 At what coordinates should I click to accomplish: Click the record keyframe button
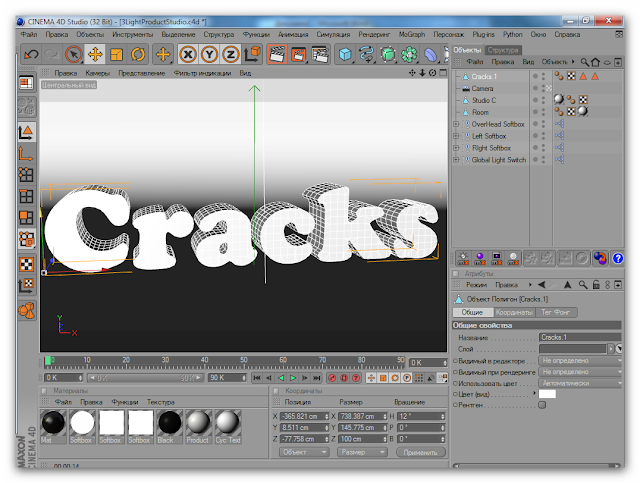coord(332,378)
